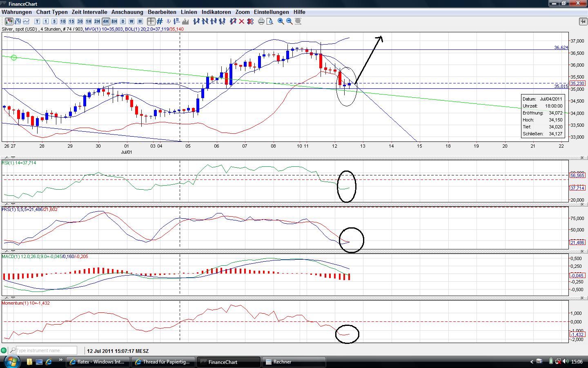Toggle the blue grid hash icon
The image size is (588, 368).
tap(160, 21)
